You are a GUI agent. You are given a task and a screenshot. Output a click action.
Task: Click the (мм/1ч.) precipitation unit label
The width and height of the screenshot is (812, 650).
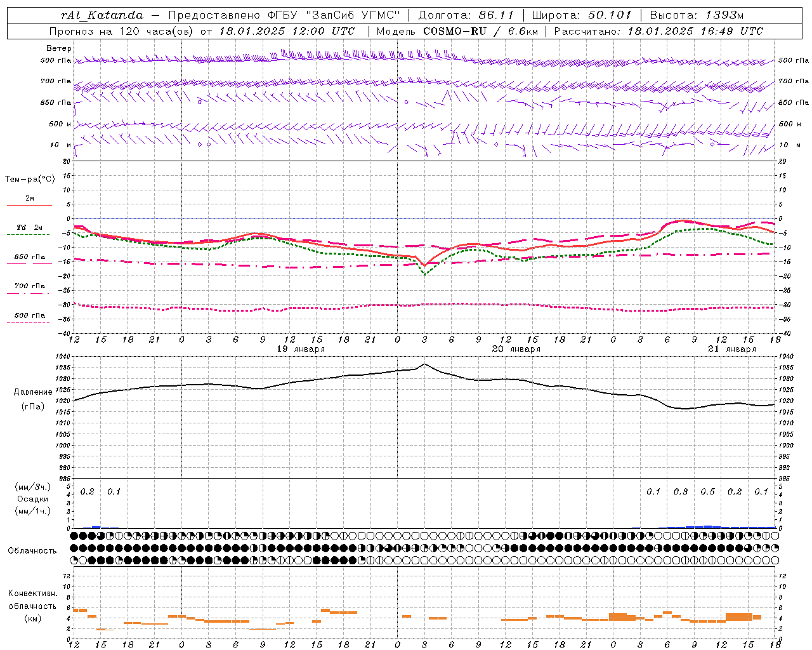click(x=32, y=511)
